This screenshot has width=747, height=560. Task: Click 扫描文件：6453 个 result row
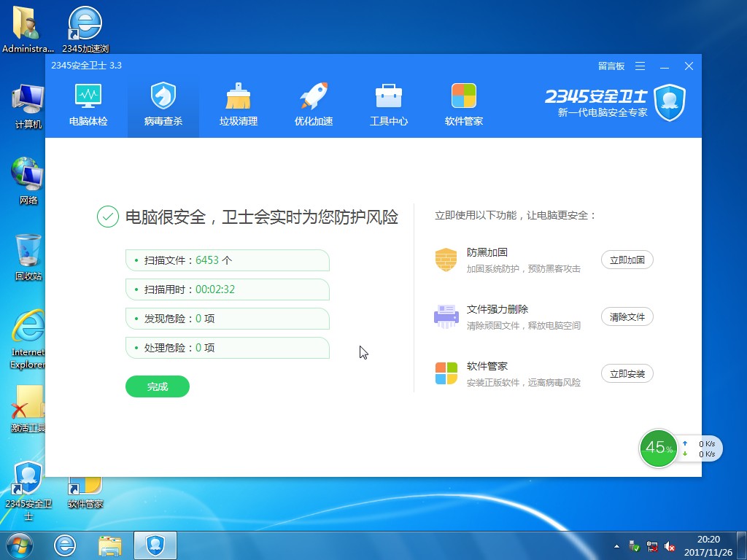coord(228,260)
